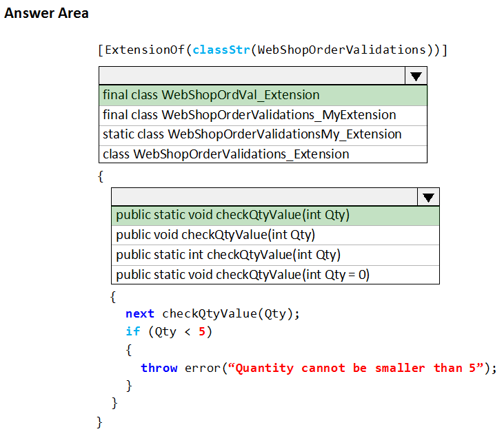The height and width of the screenshot is (436, 504).
Task: Choose 'public void checkQtyValue(int Qty)' option
Action: click(275, 235)
